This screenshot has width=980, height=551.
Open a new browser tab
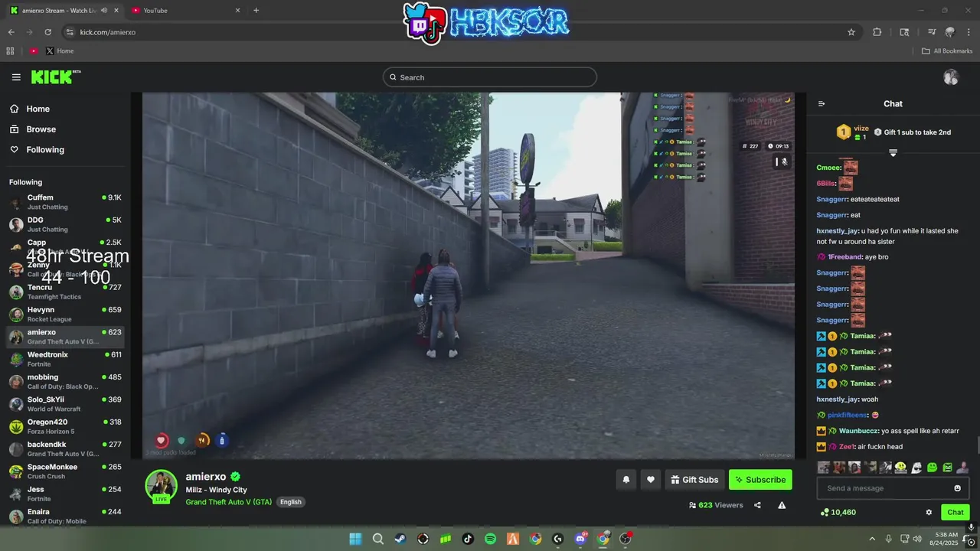tap(256, 11)
